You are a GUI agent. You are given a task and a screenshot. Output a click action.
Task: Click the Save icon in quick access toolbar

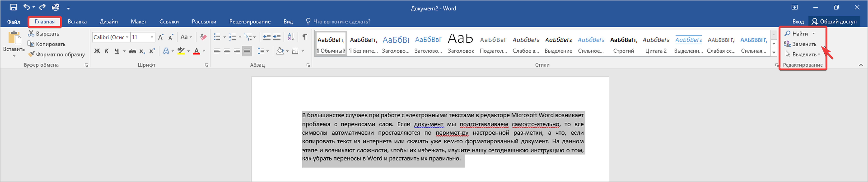point(13,7)
